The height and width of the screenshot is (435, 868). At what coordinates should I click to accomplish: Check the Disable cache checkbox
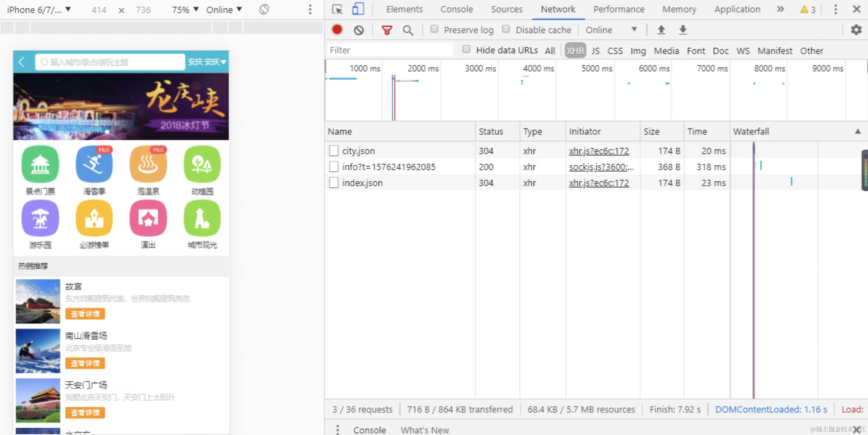[x=506, y=29]
